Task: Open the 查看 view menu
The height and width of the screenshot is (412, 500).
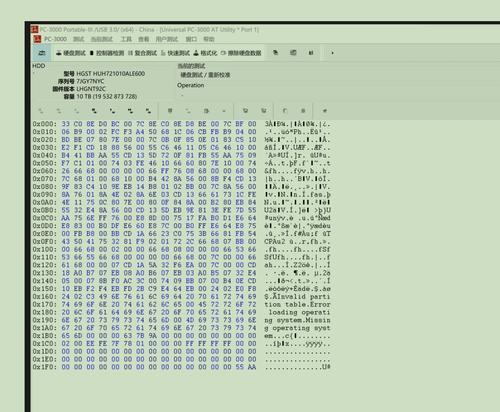Action: point(144,39)
